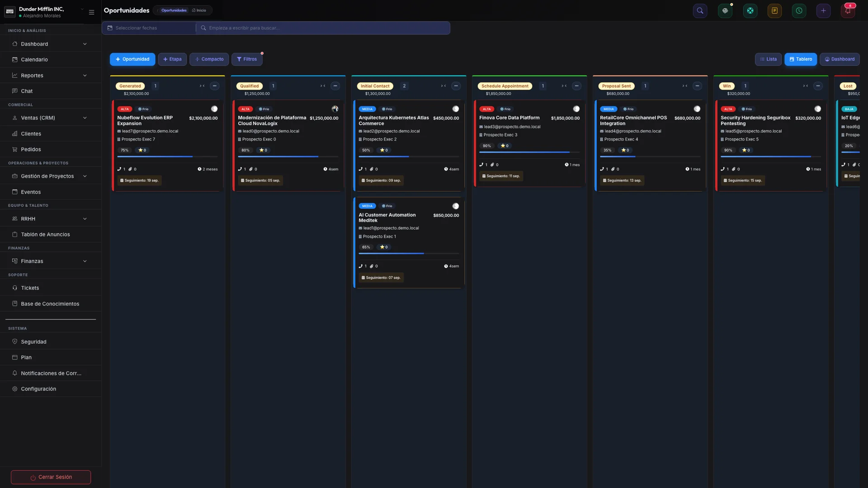This screenshot has width=868, height=488.
Task: Expand the Gestión de Proyectos submenu
Action: (x=85, y=176)
